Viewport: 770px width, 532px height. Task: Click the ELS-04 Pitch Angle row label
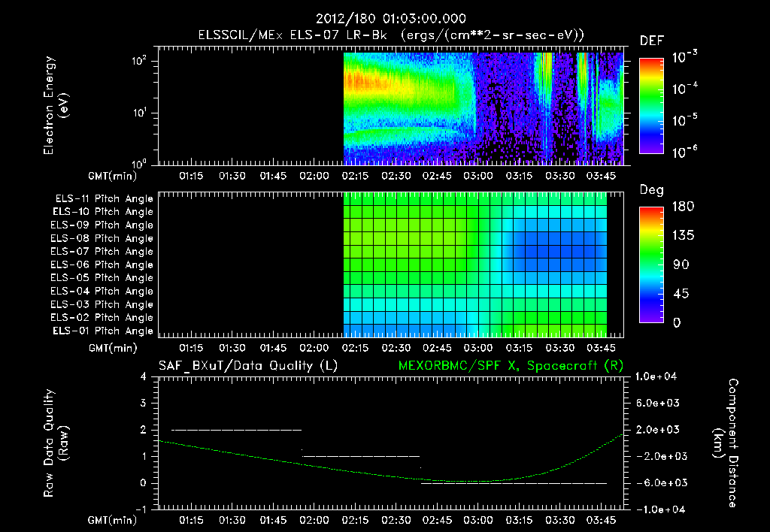(102, 291)
